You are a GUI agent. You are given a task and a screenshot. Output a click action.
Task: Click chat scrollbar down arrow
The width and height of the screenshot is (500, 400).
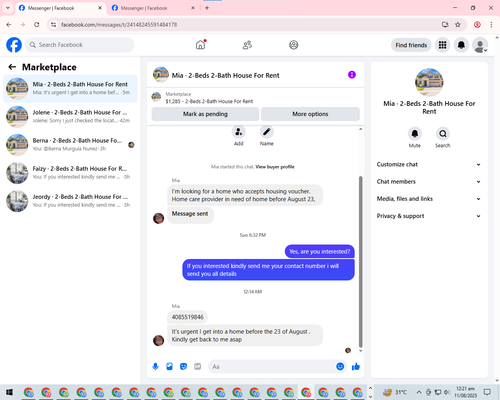click(x=360, y=351)
